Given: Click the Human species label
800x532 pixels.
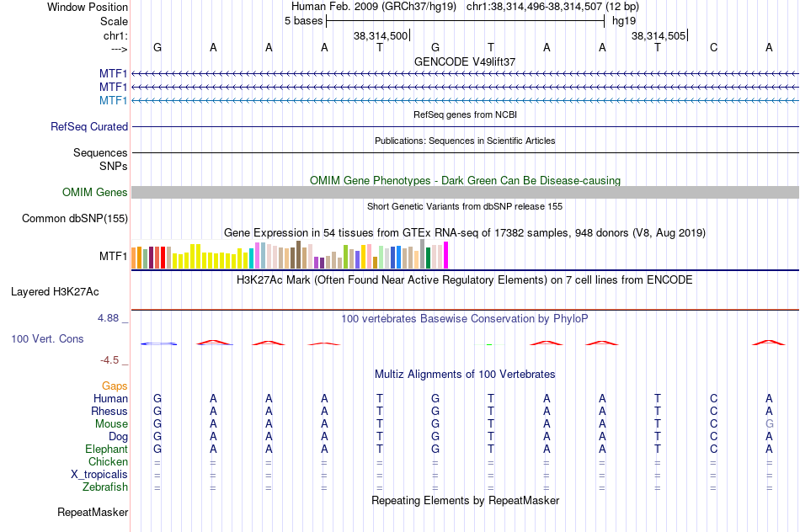Looking at the screenshot, I should point(110,399).
